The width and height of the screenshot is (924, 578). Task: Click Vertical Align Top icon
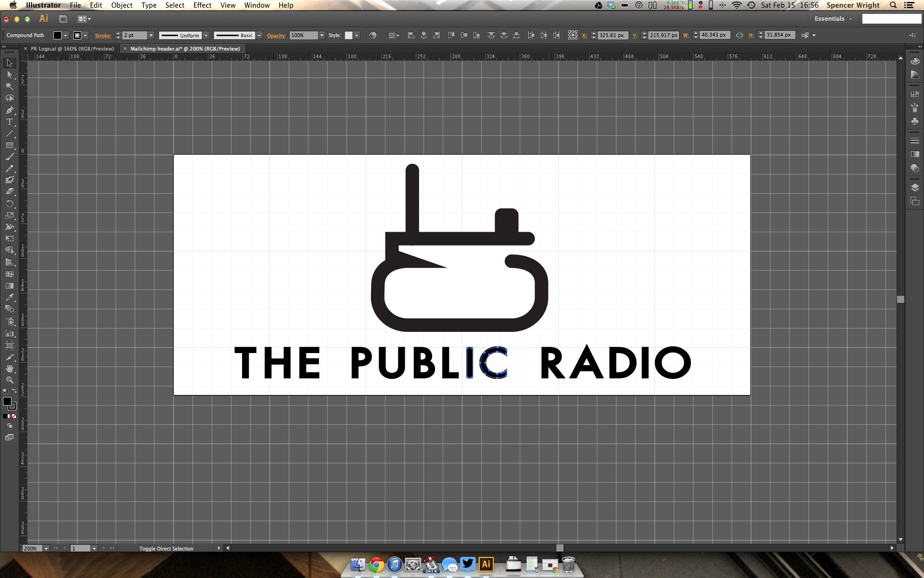(x=451, y=35)
